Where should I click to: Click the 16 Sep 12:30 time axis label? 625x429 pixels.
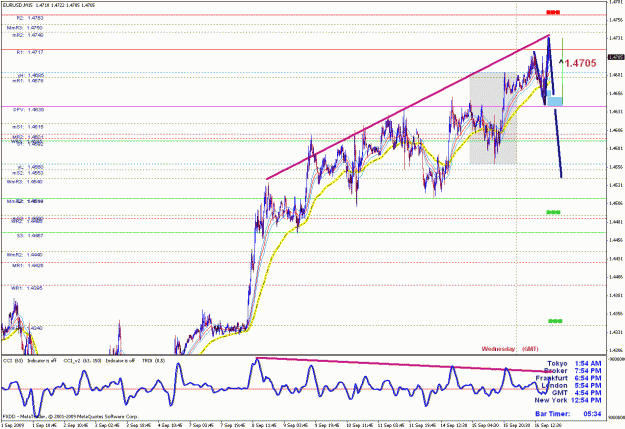(x=549, y=425)
